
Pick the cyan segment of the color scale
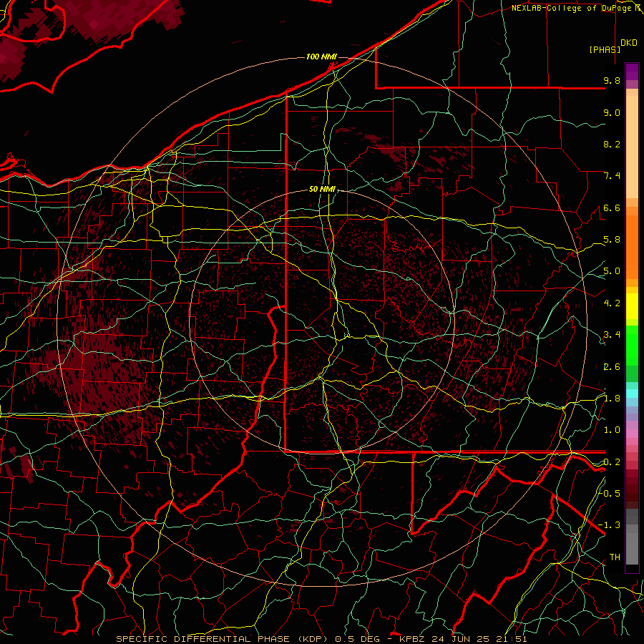[632, 393]
